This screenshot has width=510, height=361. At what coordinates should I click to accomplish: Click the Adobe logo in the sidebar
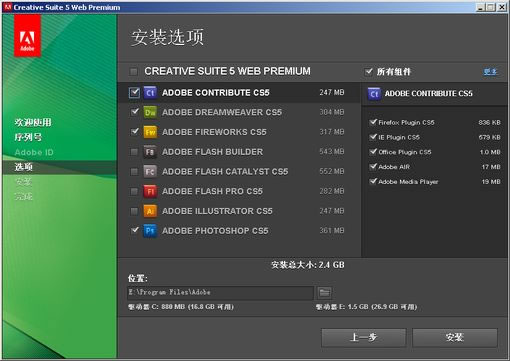click(27, 36)
